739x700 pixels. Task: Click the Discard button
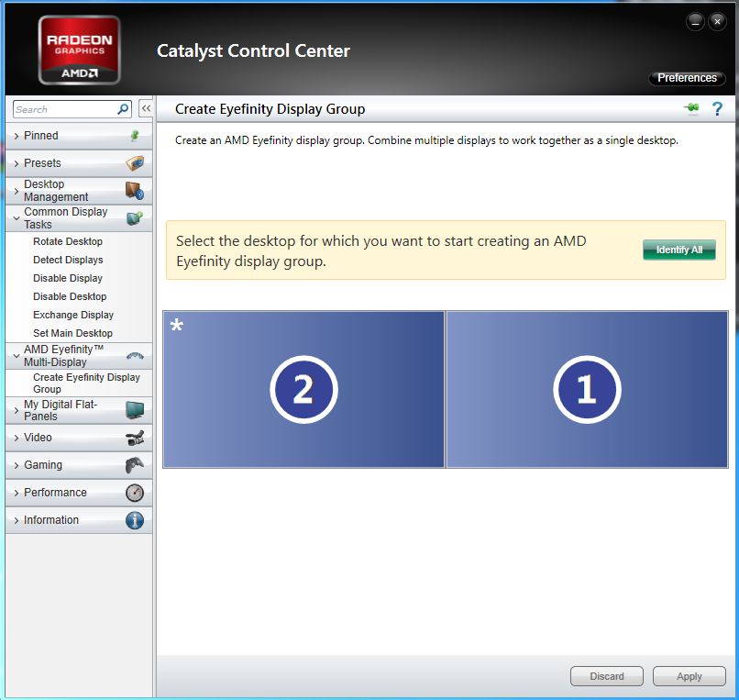(607, 676)
